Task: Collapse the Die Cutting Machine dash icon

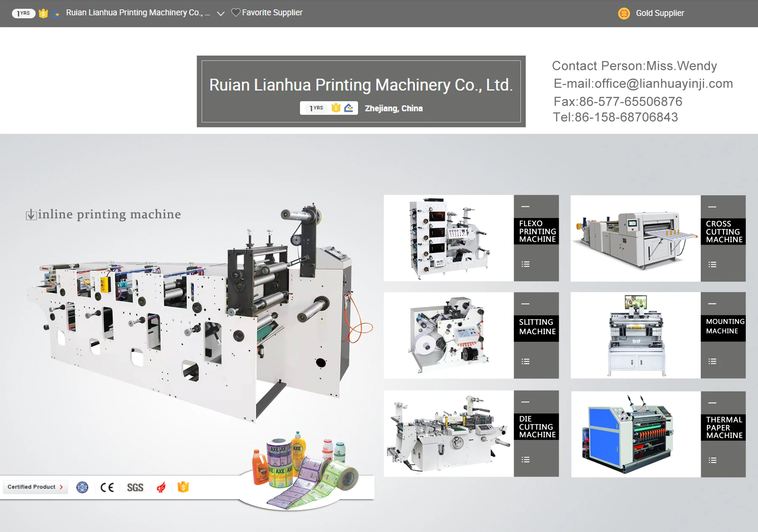Action: [525, 402]
